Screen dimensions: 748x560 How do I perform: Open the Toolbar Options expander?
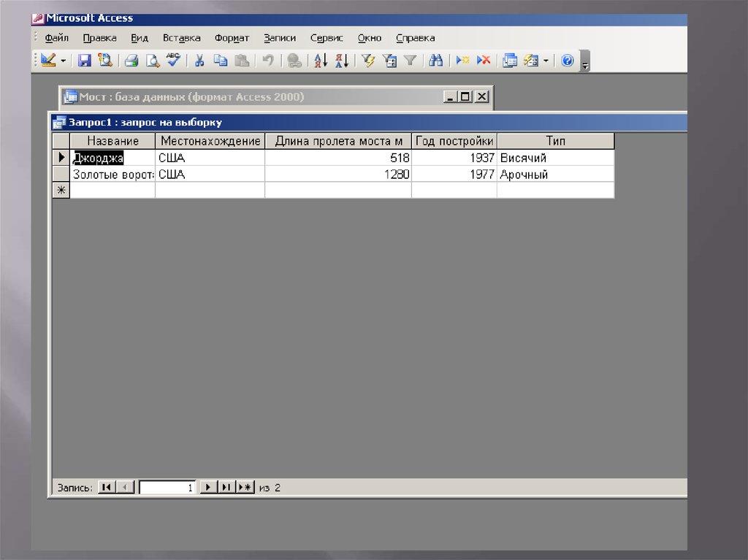(584, 64)
